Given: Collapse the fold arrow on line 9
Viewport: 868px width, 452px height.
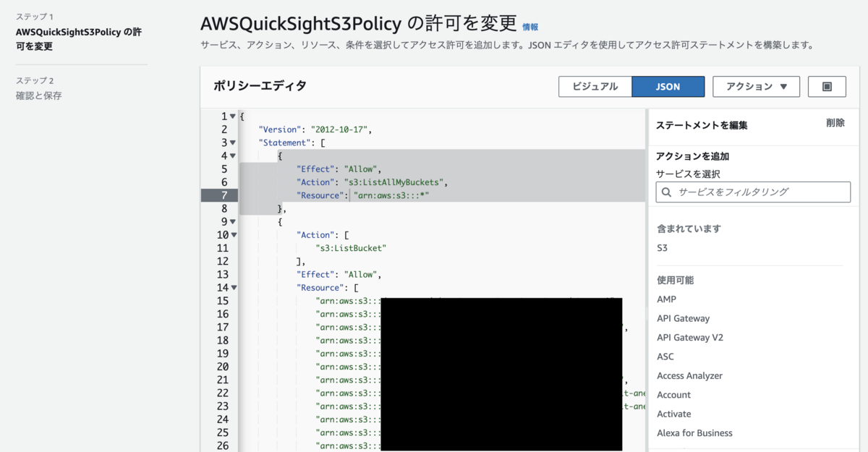Looking at the screenshot, I should [x=232, y=221].
